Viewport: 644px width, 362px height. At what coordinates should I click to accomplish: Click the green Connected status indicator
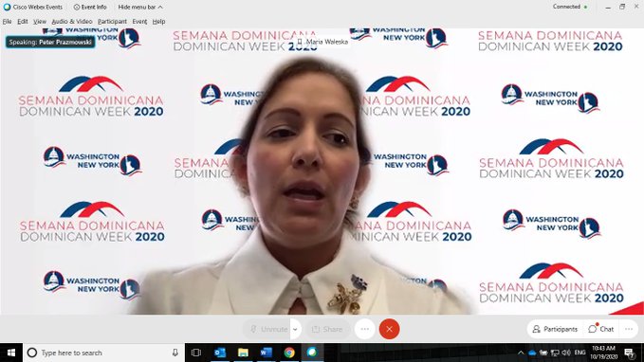pyautogui.click(x=586, y=7)
